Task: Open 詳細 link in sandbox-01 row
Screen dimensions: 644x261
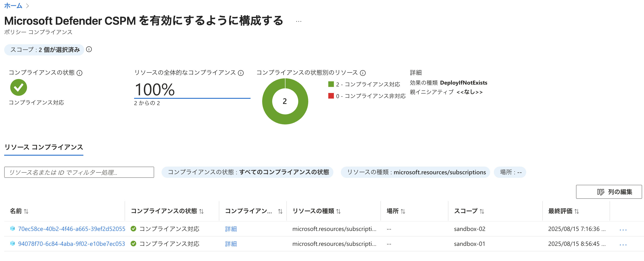Action: 231,244
